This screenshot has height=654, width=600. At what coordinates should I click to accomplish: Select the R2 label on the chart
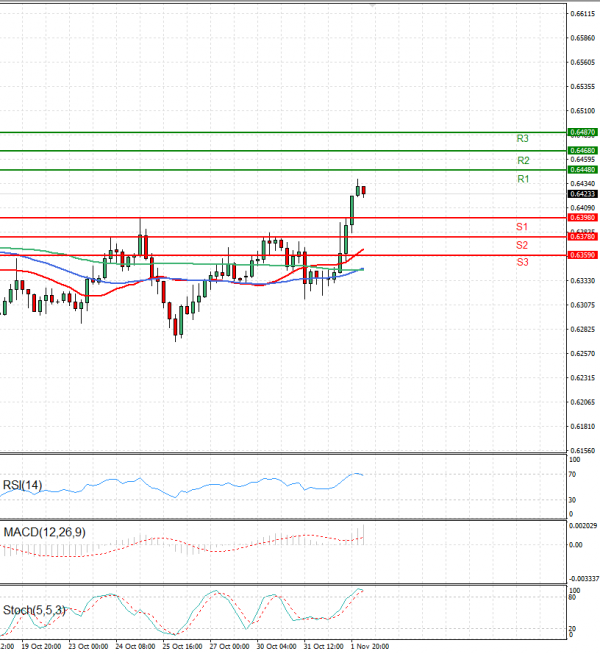(523, 160)
